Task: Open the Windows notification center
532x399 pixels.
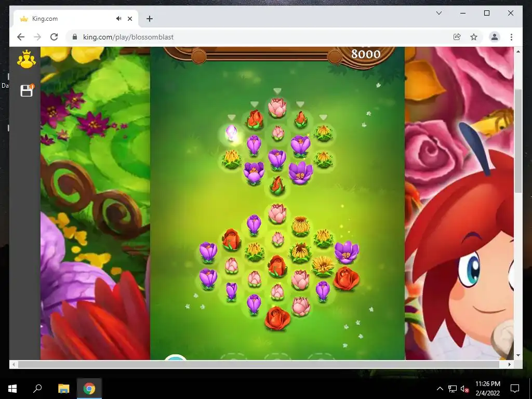Action: pos(515,389)
